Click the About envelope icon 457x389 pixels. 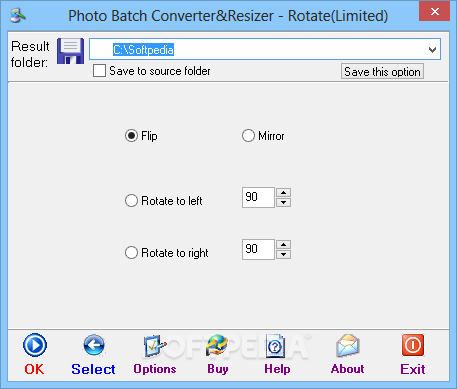point(348,345)
